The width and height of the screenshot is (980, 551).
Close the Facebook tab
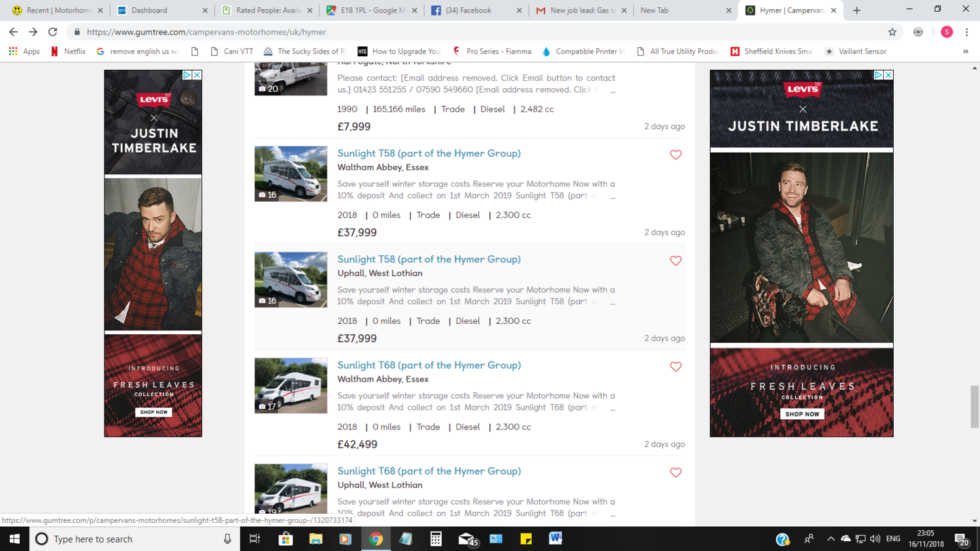(519, 10)
